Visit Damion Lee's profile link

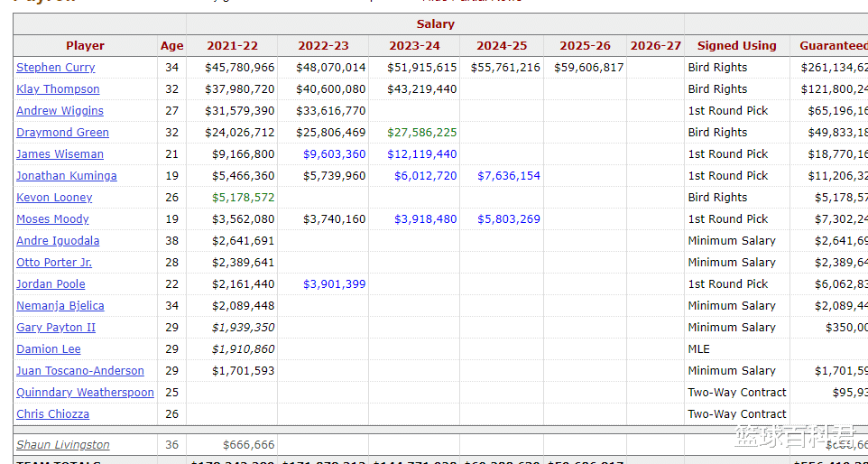click(x=49, y=348)
